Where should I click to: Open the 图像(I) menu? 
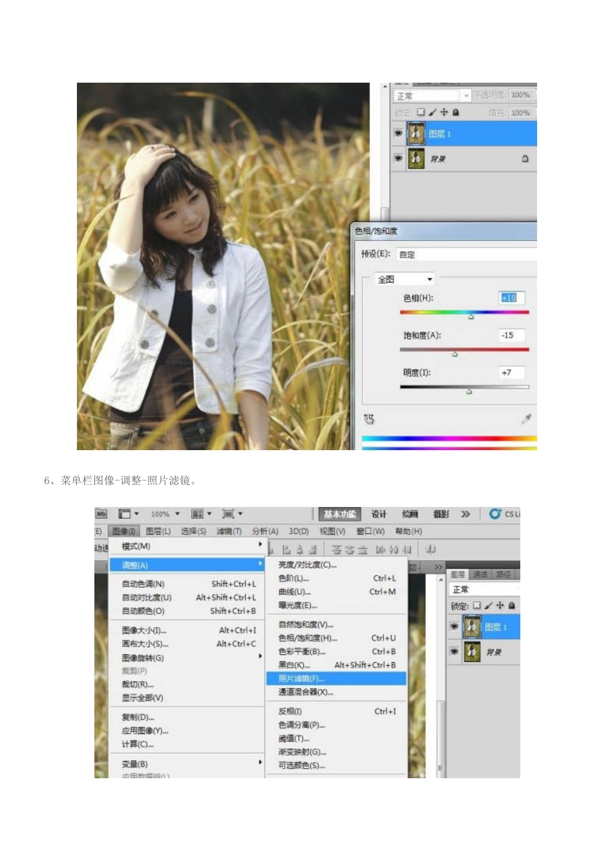123,531
